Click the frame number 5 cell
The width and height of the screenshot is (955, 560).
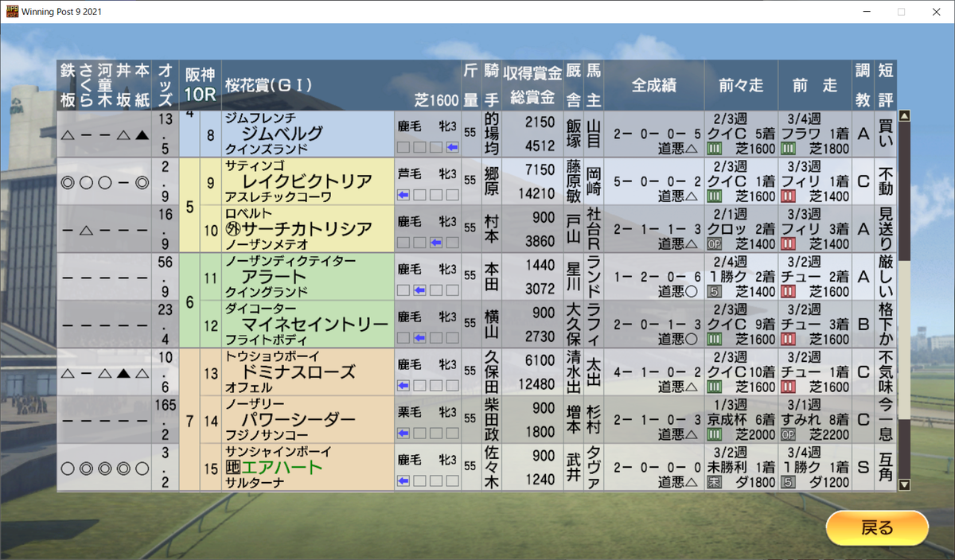pyautogui.click(x=189, y=205)
